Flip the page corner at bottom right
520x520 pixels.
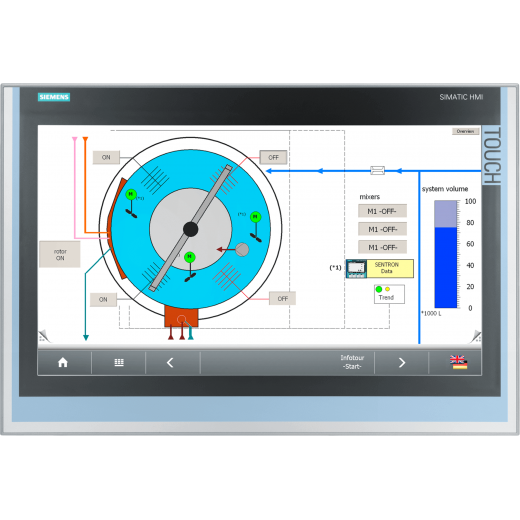(x=476, y=337)
